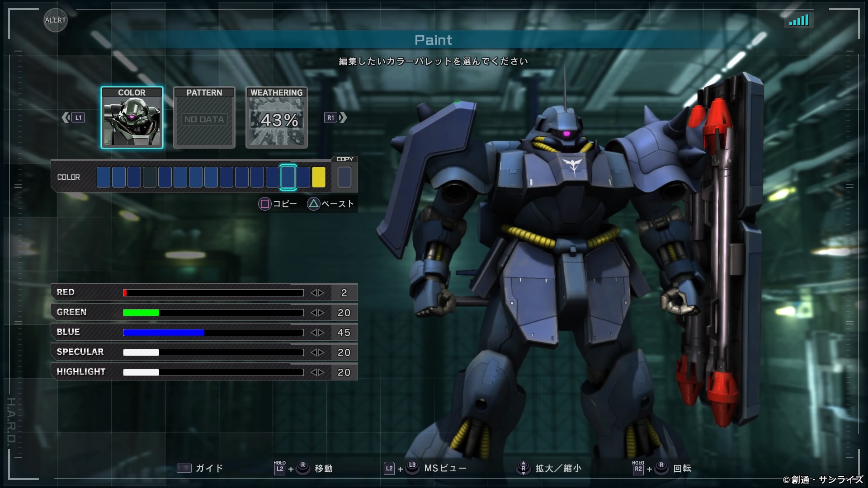The image size is (868, 488).
Task: Select the second color swatch in palette
Action: (119, 177)
